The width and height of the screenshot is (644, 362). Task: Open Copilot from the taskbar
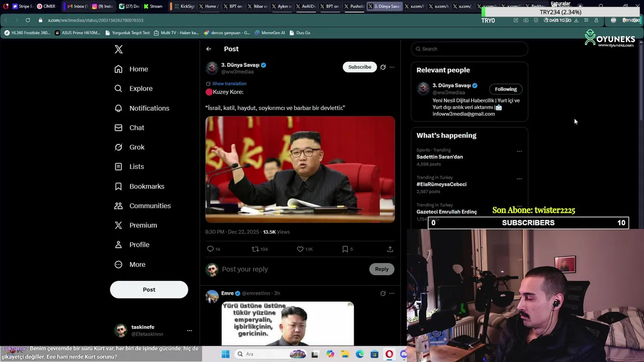coord(330,354)
